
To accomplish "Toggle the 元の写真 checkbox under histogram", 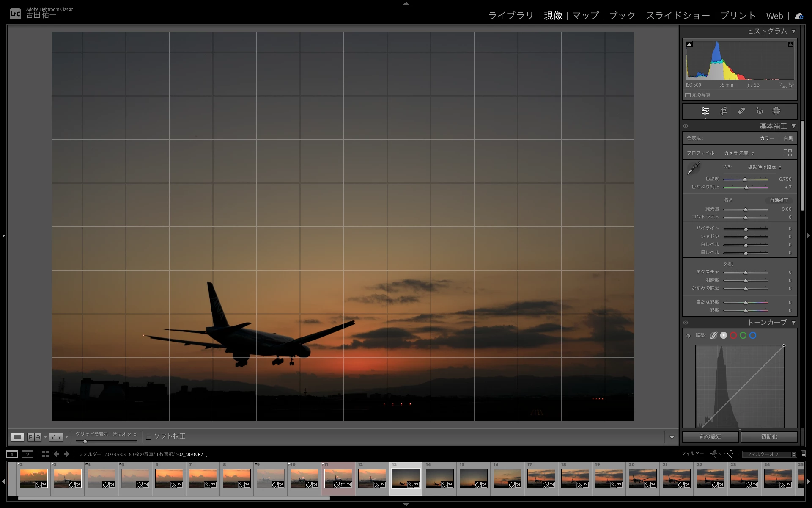I will (688, 95).
